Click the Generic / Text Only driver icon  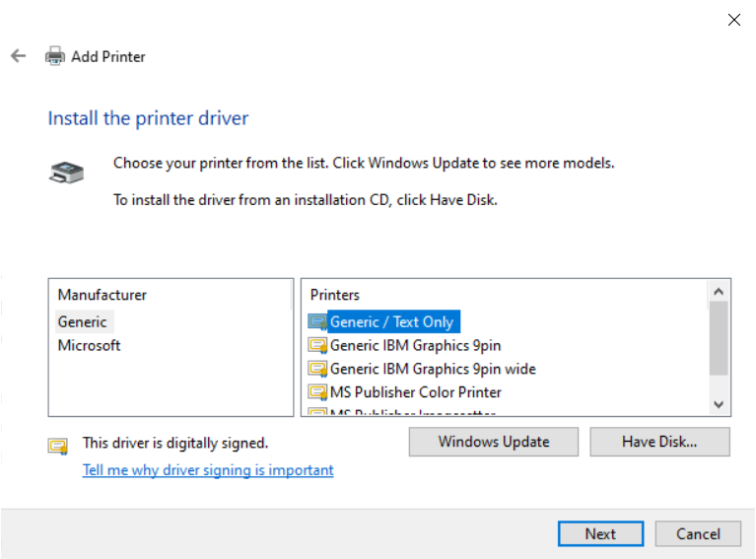[x=317, y=321]
